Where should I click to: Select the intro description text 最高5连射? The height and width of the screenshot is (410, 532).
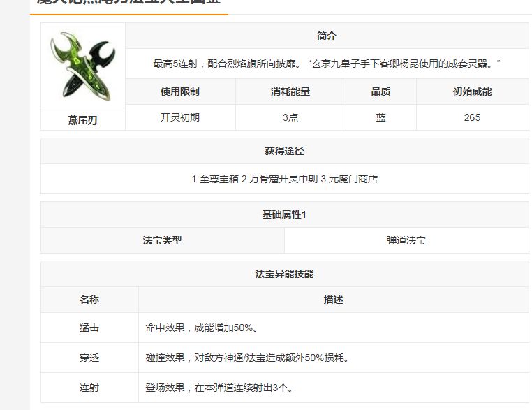click(x=327, y=64)
